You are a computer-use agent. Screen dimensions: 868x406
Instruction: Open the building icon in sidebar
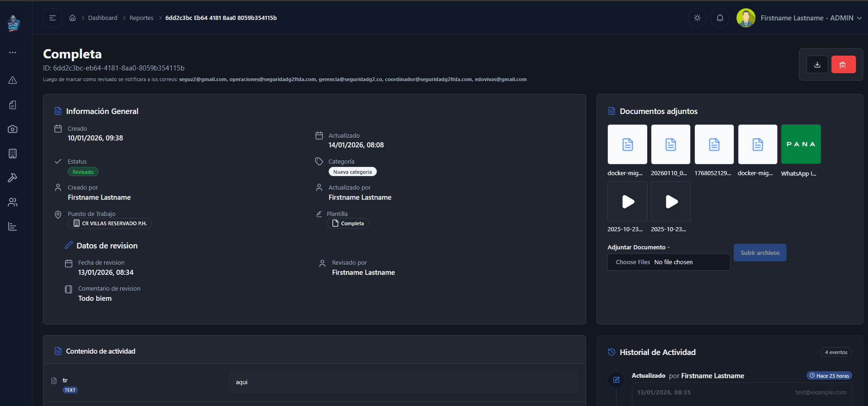point(12,153)
